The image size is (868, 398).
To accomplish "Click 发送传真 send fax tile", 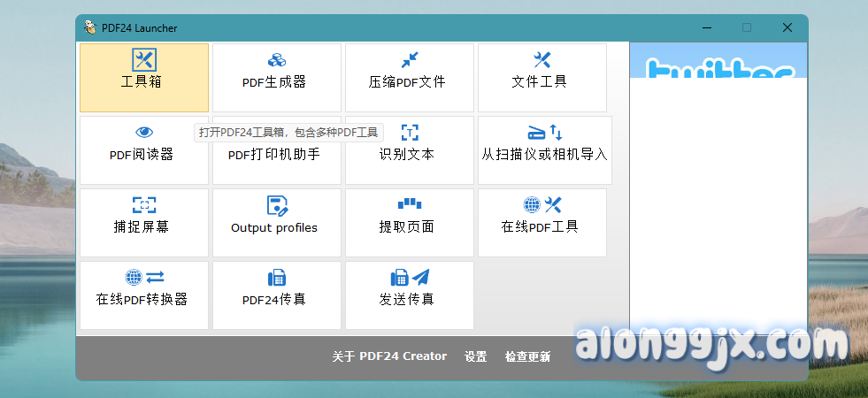I will [410, 295].
